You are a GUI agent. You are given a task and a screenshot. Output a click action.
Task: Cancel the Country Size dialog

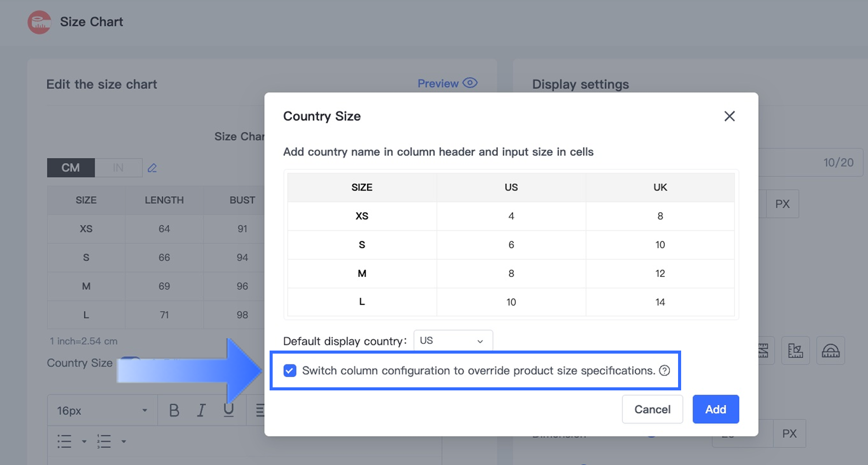pos(652,409)
